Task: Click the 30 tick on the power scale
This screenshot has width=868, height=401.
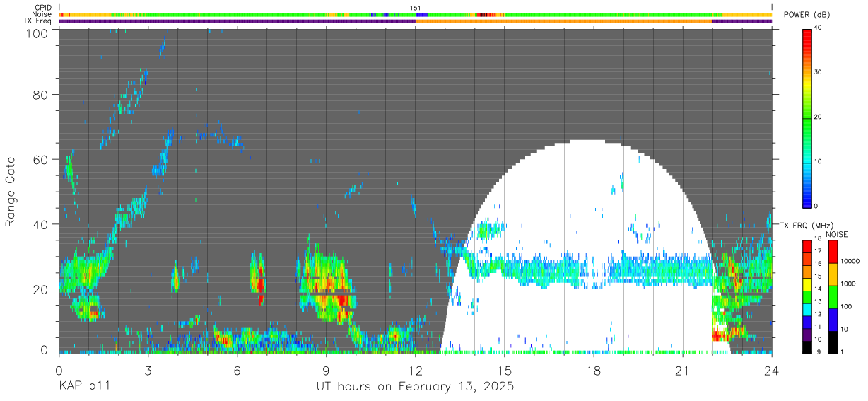Action: 819,72
